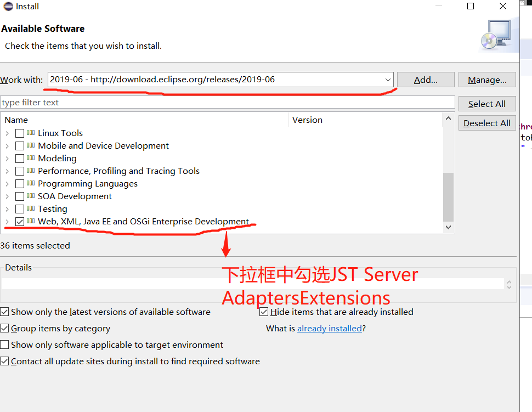
Task: Select the SOA Development row text
Action: point(75,196)
